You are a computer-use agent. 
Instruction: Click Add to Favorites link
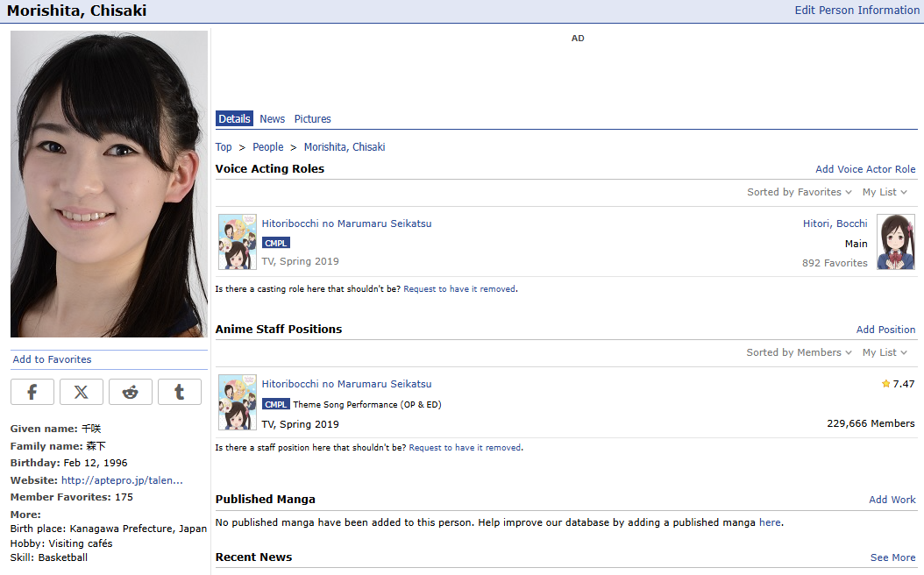tap(52, 359)
